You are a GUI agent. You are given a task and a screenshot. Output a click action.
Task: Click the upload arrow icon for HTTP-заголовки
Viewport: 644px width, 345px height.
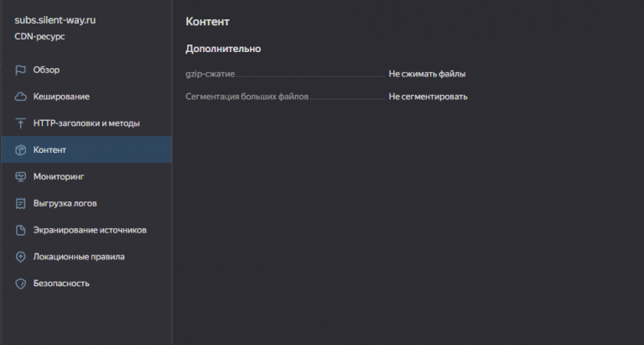[20, 123]
